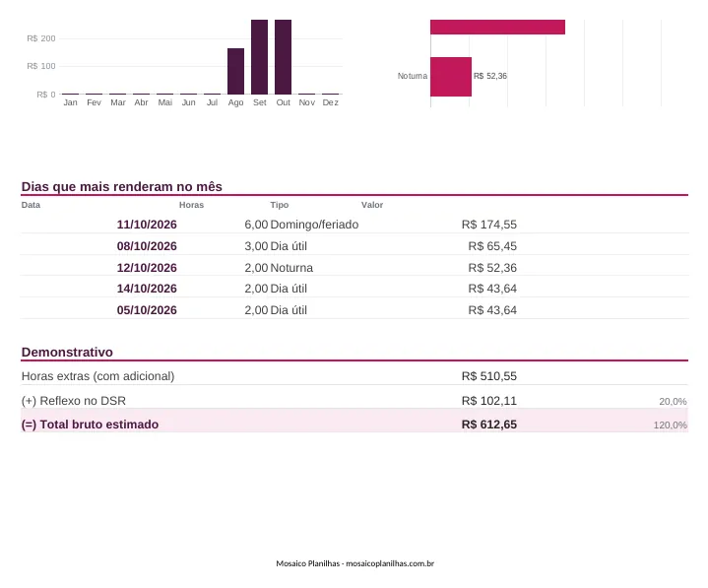
Task: Select the Data column header
Action: (31, 205)
